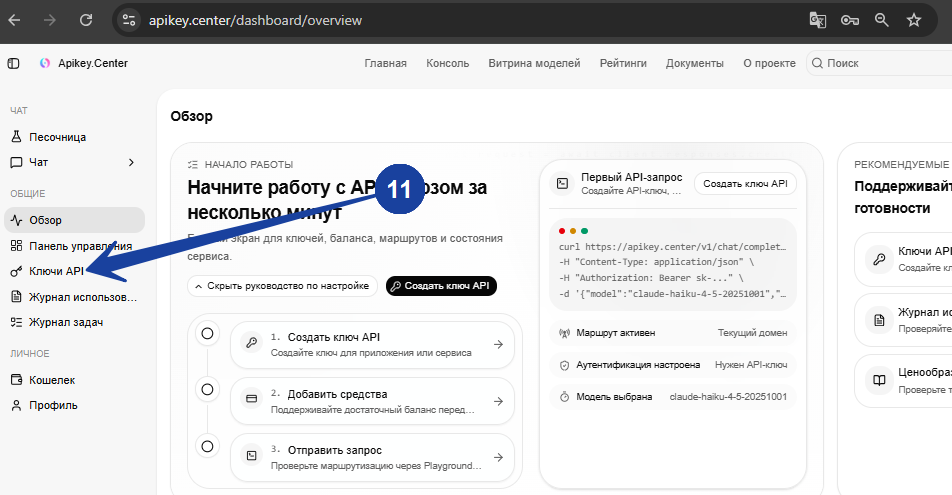Click outlined Создать ключ API button near Первый API-запрос
The width and height of the screenshot is (952, 495).
coord(745,183)
